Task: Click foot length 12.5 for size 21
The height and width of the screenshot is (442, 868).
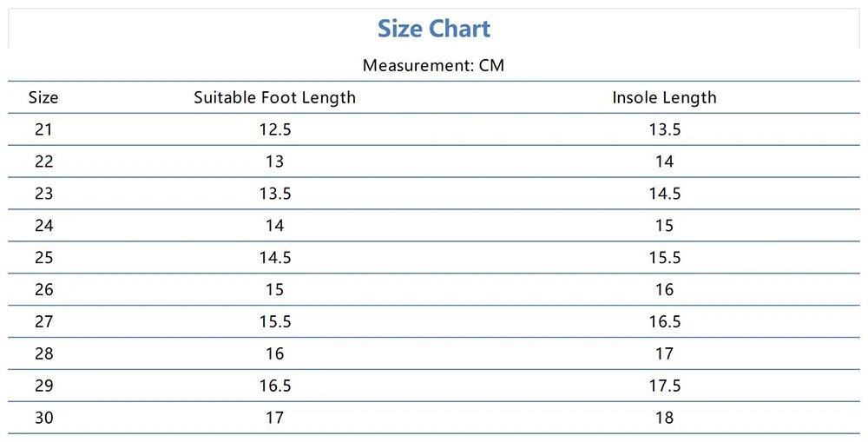Action: click(x=274, y=129)
